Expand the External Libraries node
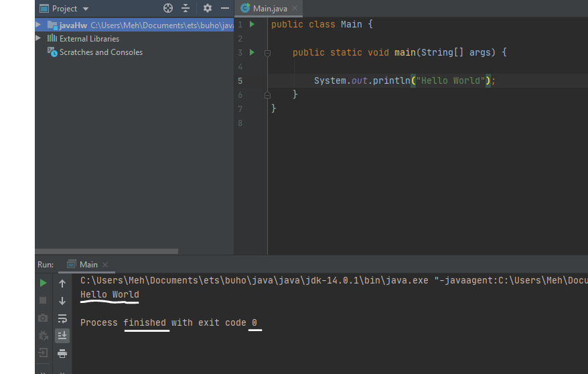 click(38, 38)
